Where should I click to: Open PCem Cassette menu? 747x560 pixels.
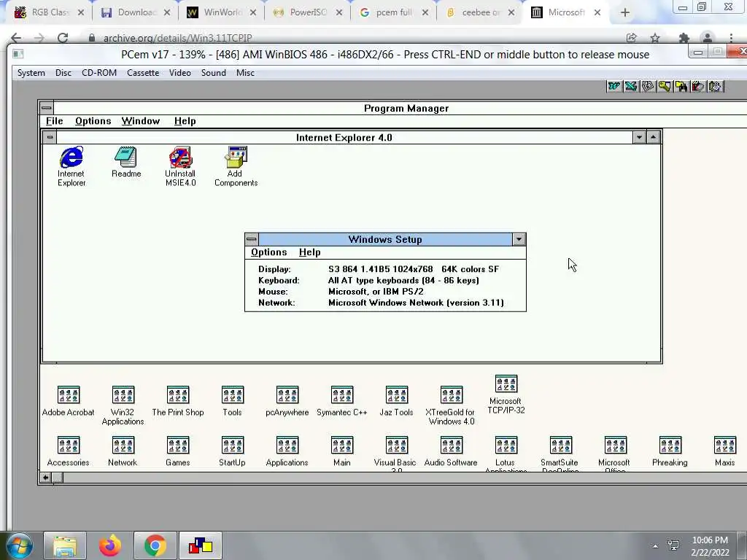click(143, 73)
